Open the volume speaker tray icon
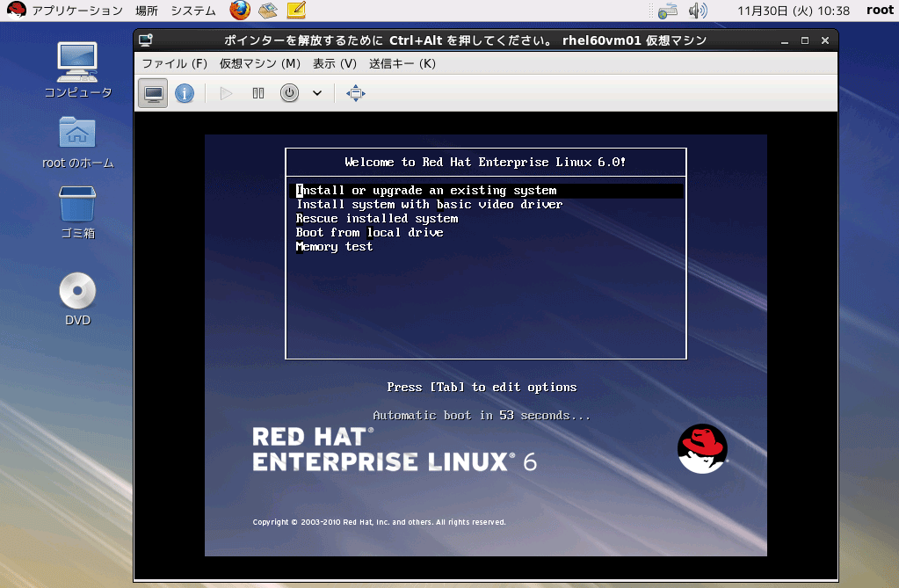Viewport: 899px width, 588px height. pos(698,11)
